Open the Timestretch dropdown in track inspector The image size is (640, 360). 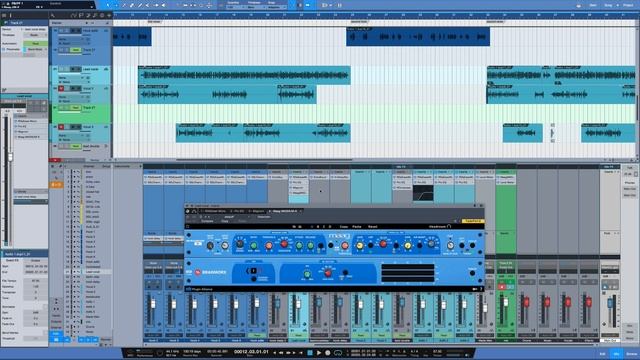[x=35, y=35]
